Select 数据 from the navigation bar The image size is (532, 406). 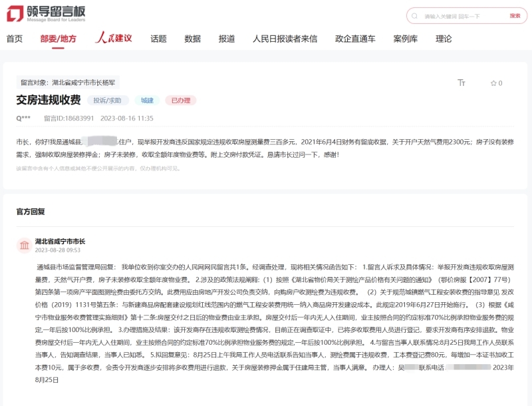coord(192,39)
